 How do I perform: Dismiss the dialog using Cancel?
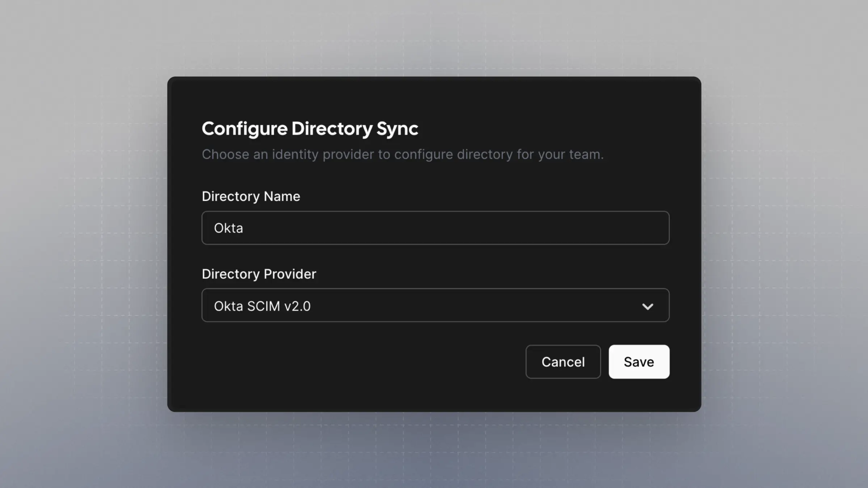tap(563, 362)
